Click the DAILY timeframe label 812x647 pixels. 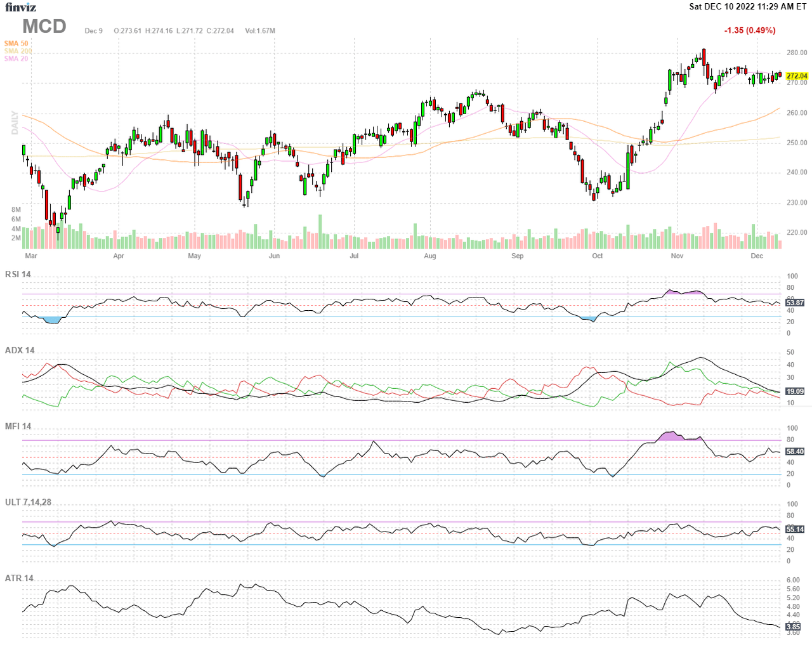click(x=15, y=122)
